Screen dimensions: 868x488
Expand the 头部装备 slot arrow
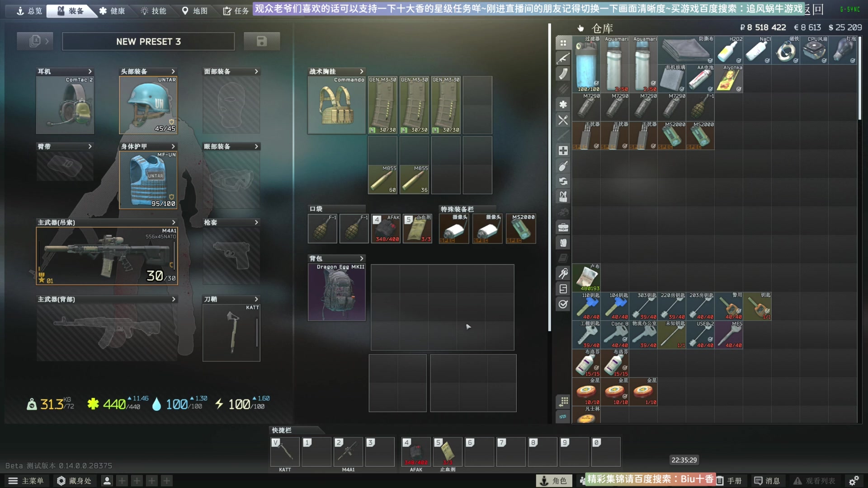[173, 71]
